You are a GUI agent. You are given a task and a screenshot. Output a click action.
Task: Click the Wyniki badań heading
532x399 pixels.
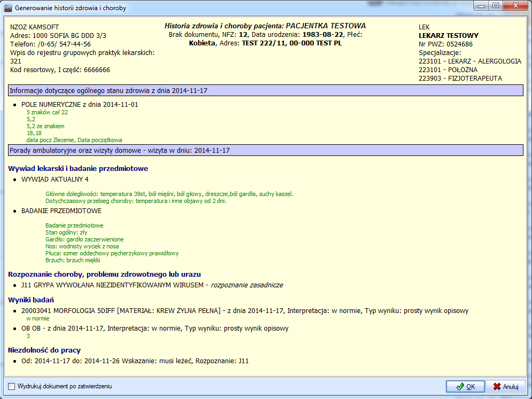[x=31, y=300]
